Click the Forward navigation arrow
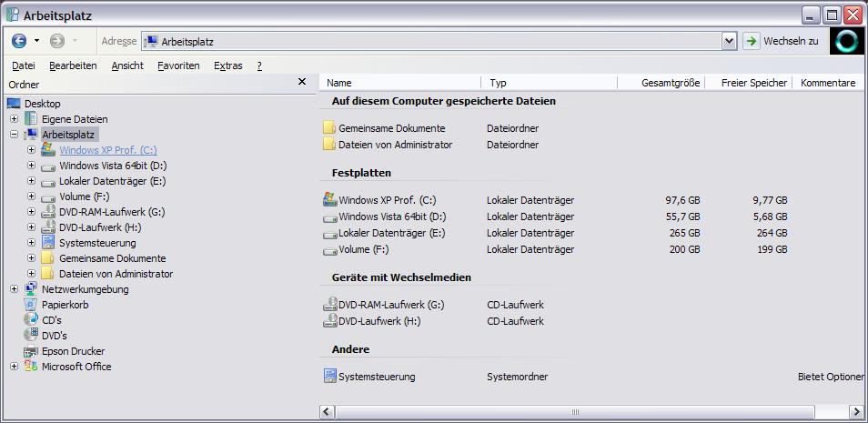 (x=57, y=41)
